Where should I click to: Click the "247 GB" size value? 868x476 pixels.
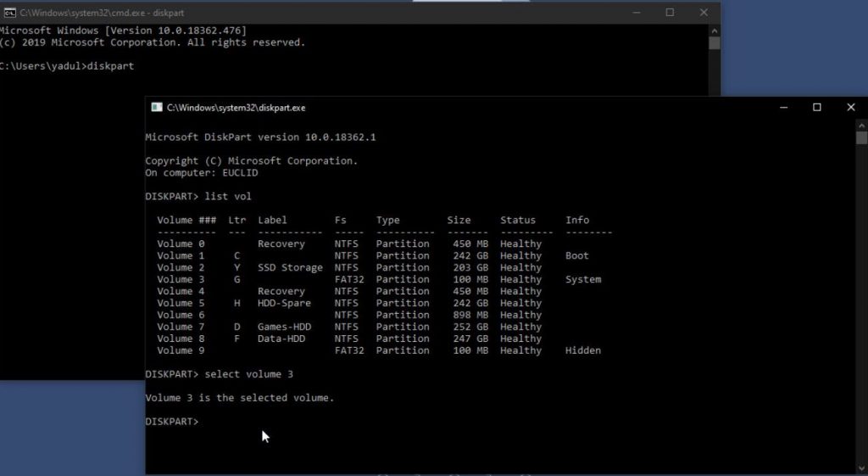point(470,339)
